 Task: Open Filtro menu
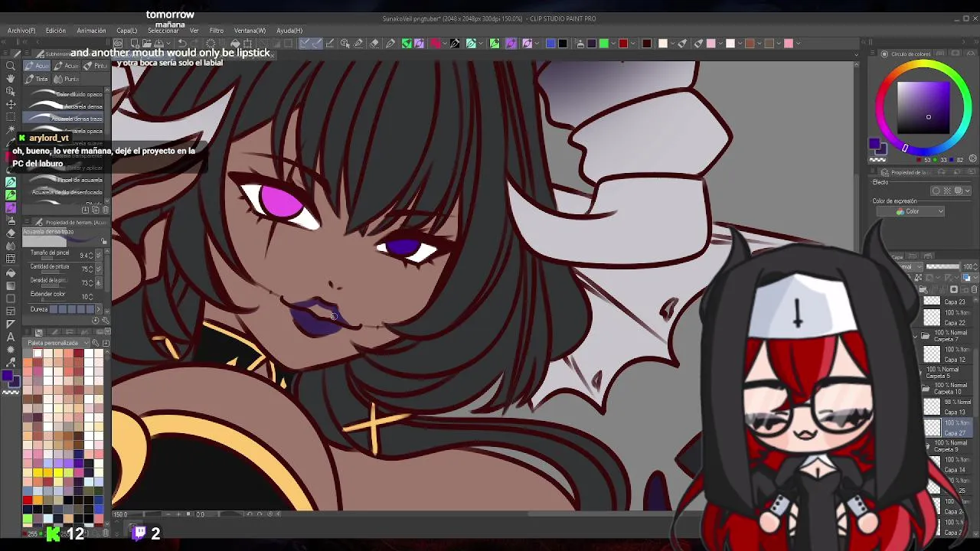click(217, 31)
